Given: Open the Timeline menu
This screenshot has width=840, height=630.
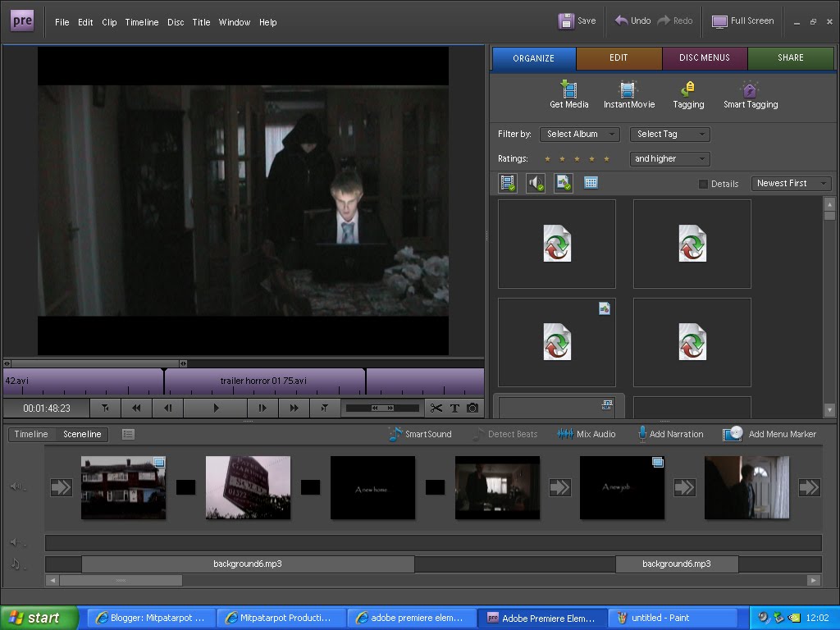Looking at the screenshot, I should click(x=141, y=22).
